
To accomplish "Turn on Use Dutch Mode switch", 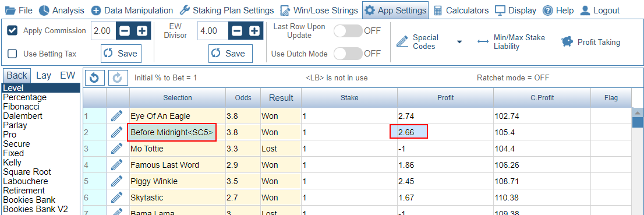I will click(348, 54).
